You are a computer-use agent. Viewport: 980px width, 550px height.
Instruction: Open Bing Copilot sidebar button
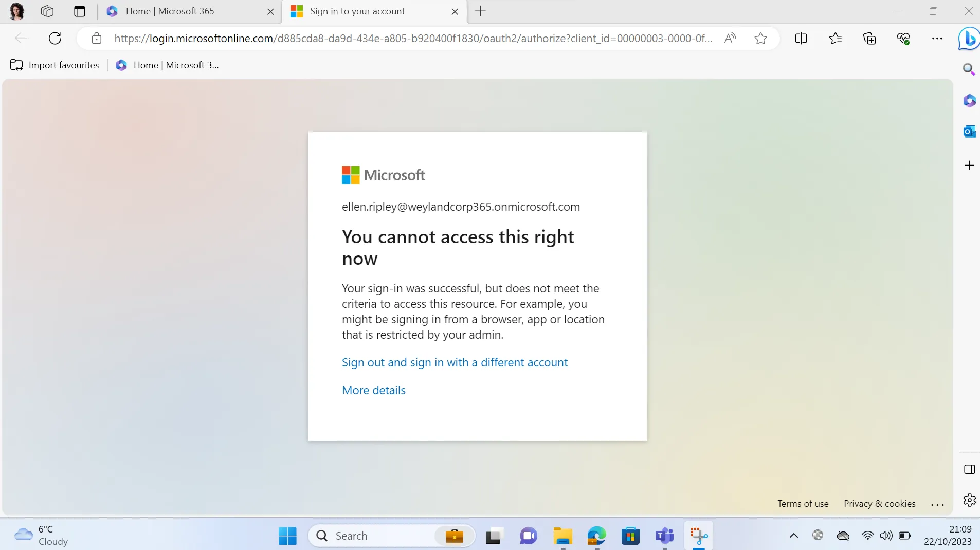point(969,38)
